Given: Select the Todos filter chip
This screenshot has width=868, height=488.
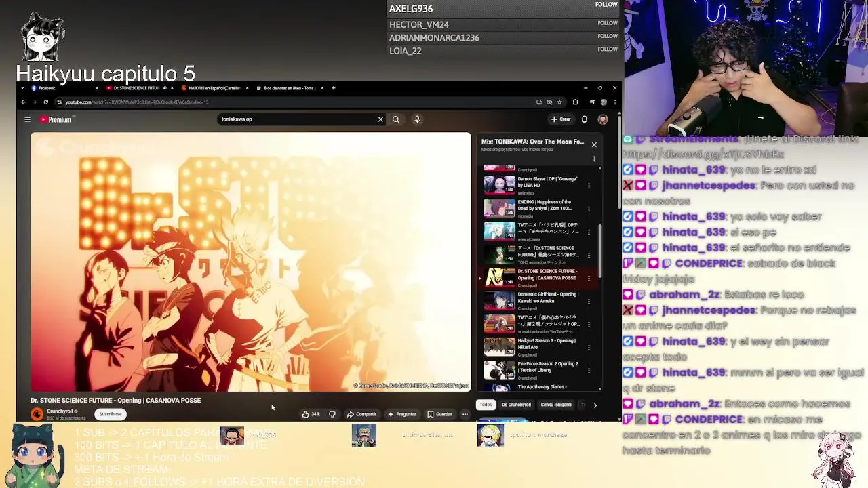Looking at the screenshot, I should tap(486, 405).
